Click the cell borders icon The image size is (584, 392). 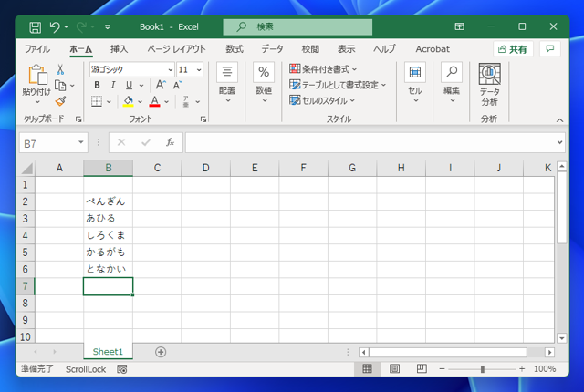coord(97,101)
